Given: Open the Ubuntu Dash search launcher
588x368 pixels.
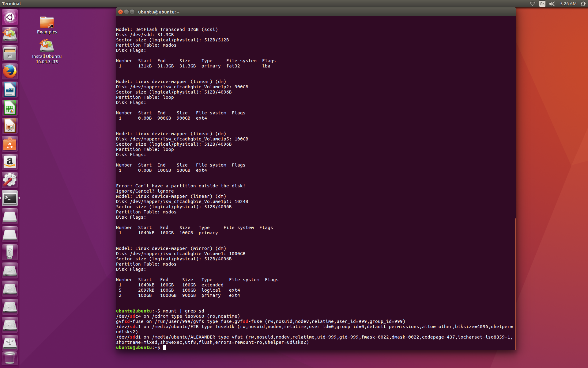Looking at the screenshot, I should pos(10,17).
